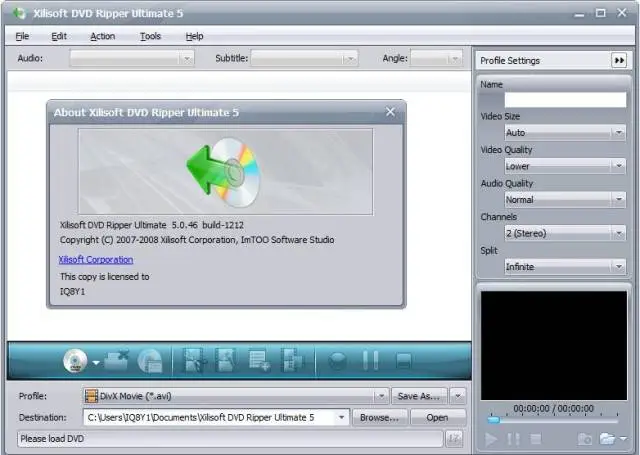Click the Remove item toolbar icon
Screen dimensions: 640x455
click(116, 361)
